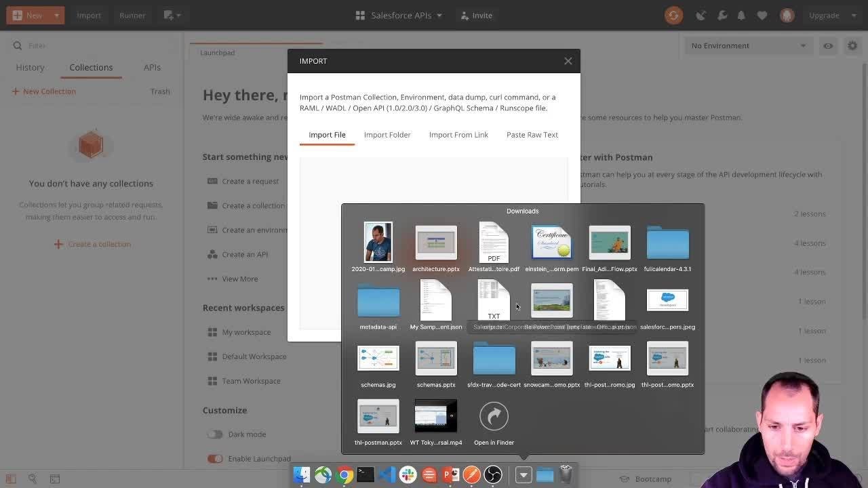Click the sync status icon in Postman header

673,15
